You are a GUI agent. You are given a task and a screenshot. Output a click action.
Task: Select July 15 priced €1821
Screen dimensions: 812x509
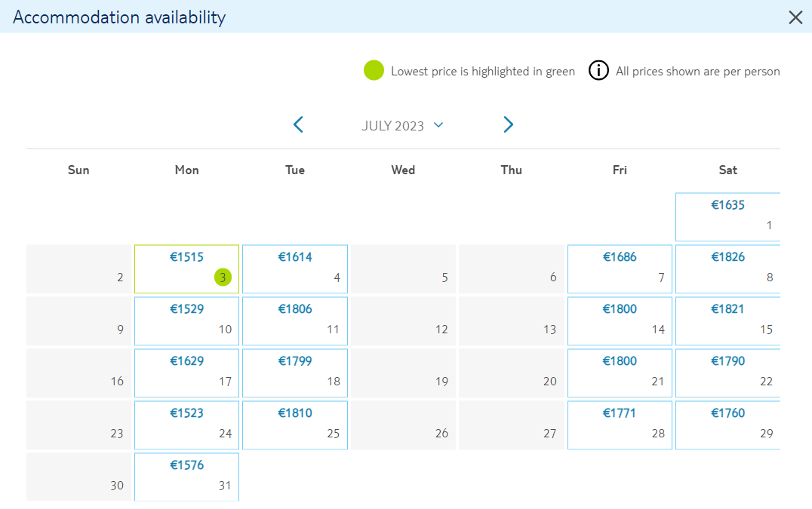point(727,321)
